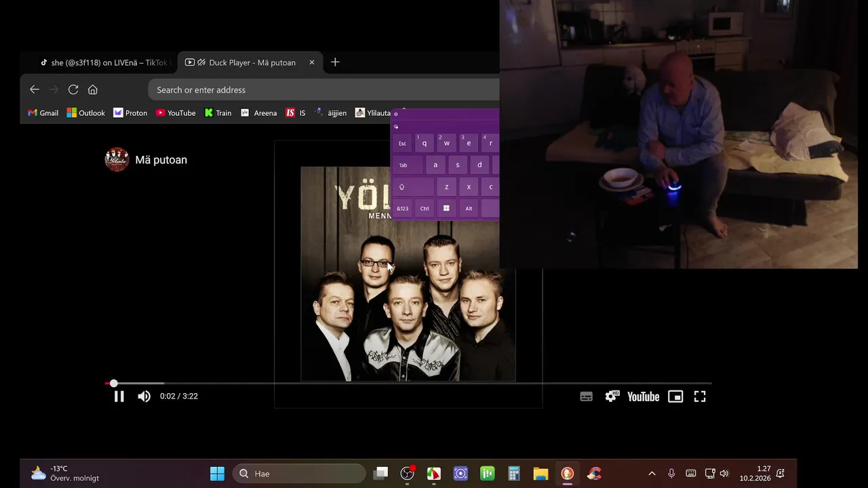This screenshot has height=488, width=868.
Task: Open OBS Studio from the taskbar
Action: pyautogui.click(x=408, y=474)
